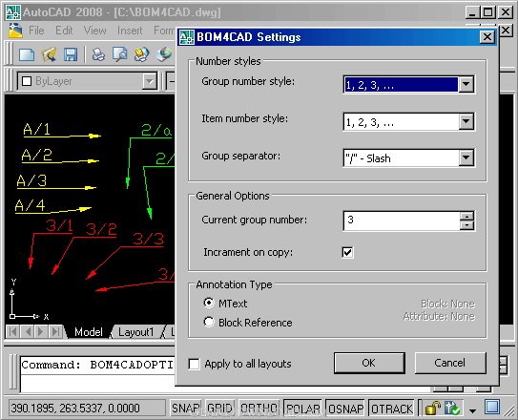Screen dimensions: 518x420
Task: Open Item number style dropdown
Action: click(466, 121)
